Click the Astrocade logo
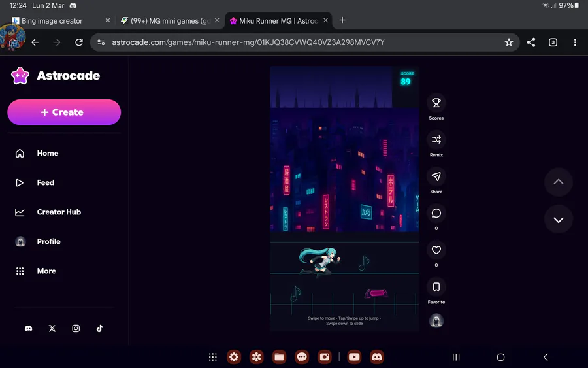 [56, 76]
